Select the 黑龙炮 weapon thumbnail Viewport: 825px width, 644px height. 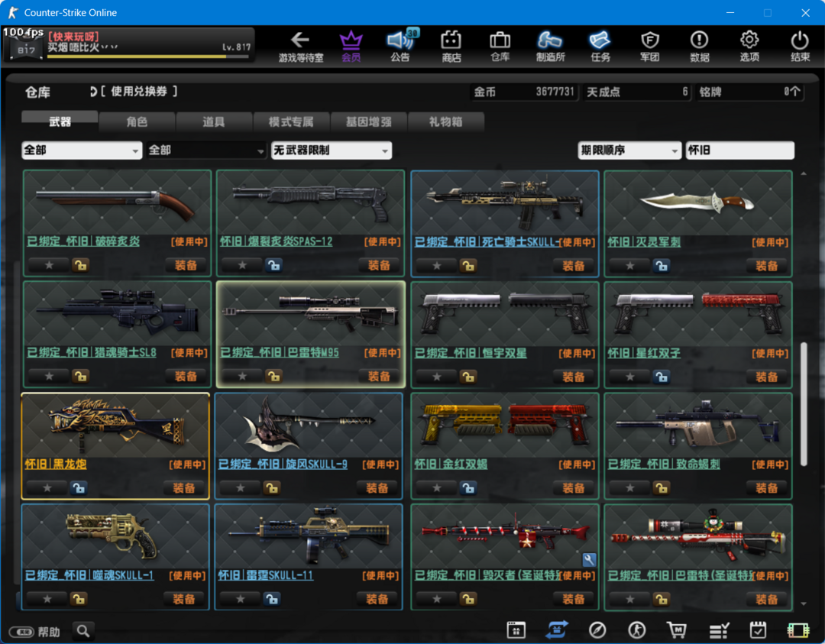point(115,426)
